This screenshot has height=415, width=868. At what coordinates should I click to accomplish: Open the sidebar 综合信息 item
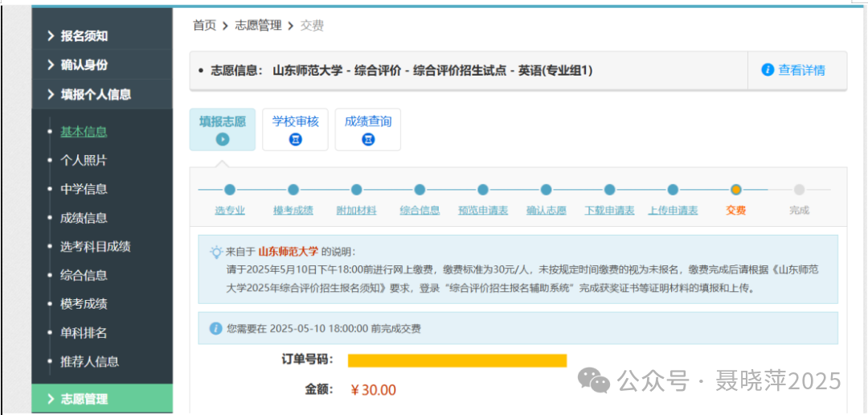(x=84, y=275)
